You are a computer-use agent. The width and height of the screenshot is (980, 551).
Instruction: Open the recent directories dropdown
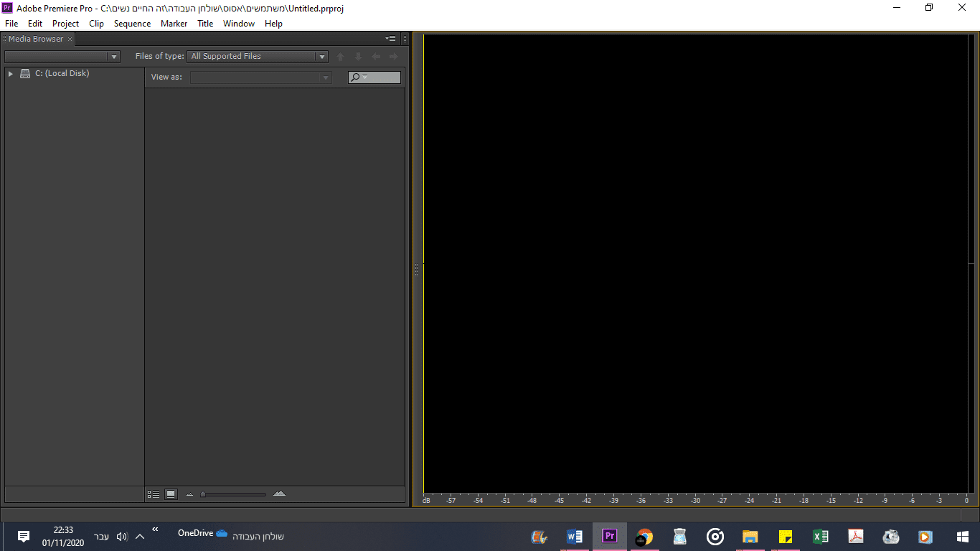click(62, 56)
